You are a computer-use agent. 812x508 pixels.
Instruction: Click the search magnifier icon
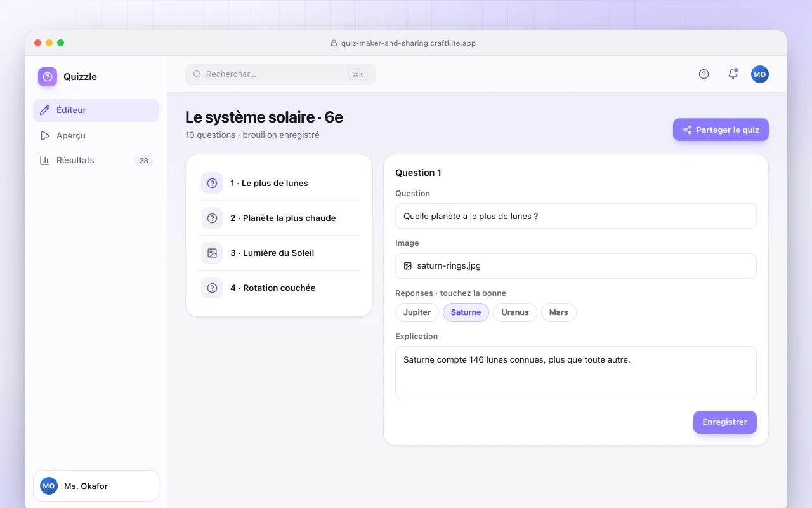(x=197, y=74)
